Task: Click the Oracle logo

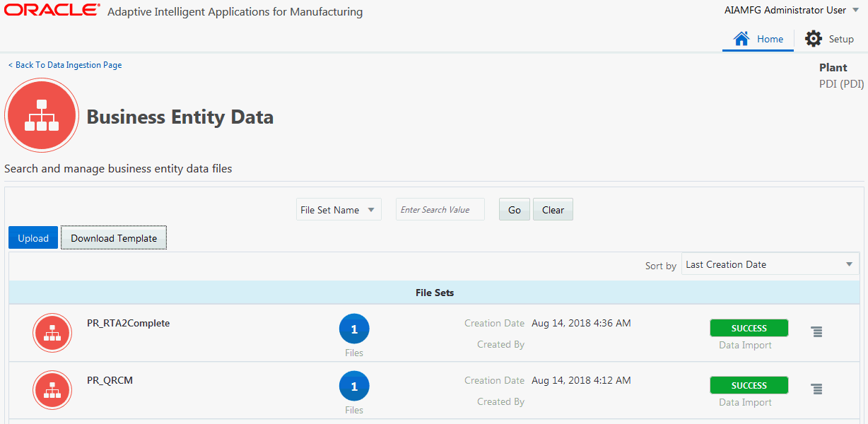Action: tap(52, 10)
